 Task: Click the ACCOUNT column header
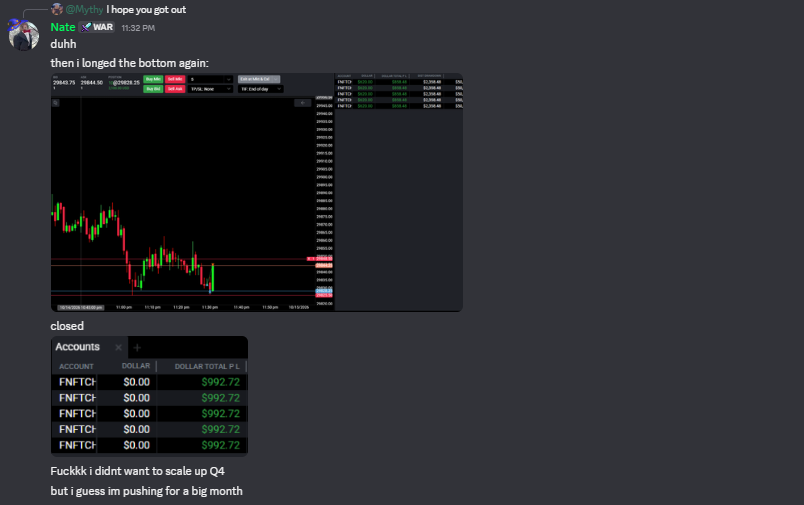[x=76, y=367]
